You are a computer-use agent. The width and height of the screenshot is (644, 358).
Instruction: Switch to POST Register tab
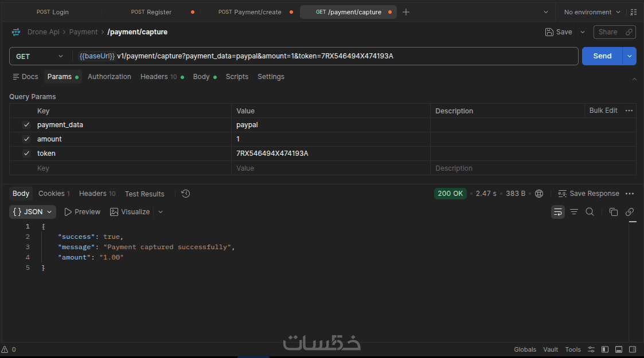pos(151,12)
